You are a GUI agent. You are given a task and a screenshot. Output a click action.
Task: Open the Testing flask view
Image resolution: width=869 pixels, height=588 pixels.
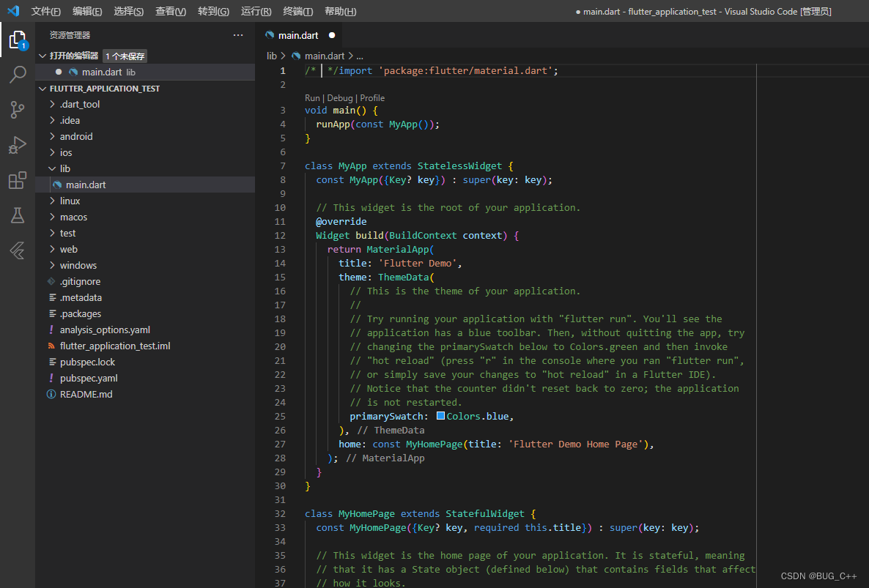(x=17, y=215)
